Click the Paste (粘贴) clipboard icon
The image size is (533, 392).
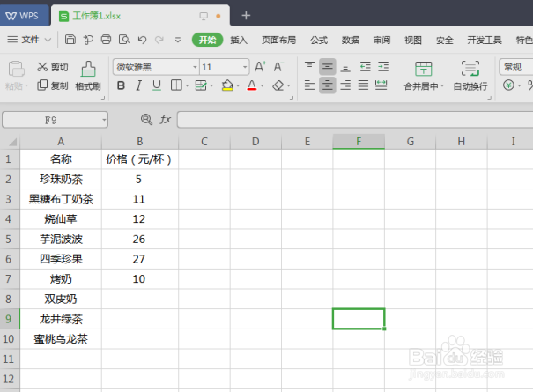click(x=16, y=69)
